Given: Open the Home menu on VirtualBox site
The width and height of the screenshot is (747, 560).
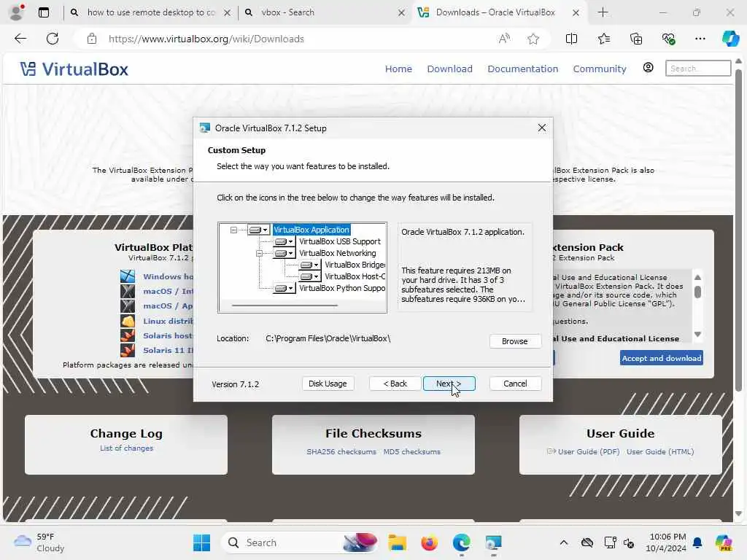Looking at the screenshot, I should pos(398,69).
